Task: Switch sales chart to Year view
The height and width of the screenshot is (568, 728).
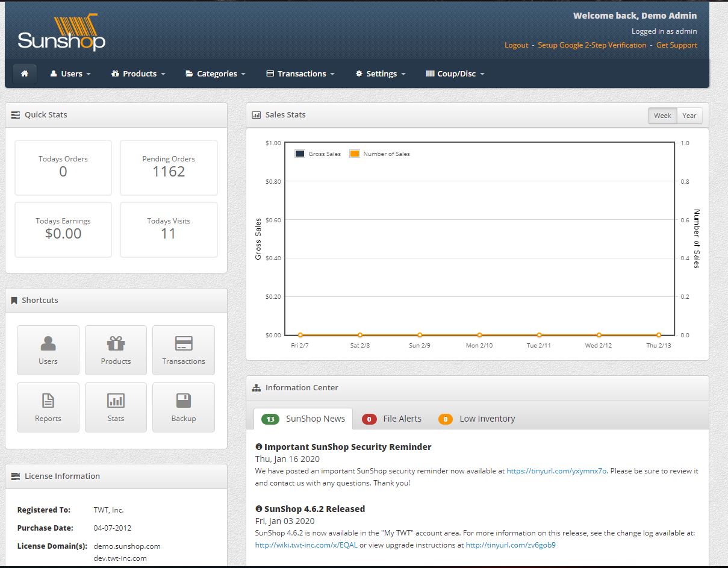Action: (689, 116)
